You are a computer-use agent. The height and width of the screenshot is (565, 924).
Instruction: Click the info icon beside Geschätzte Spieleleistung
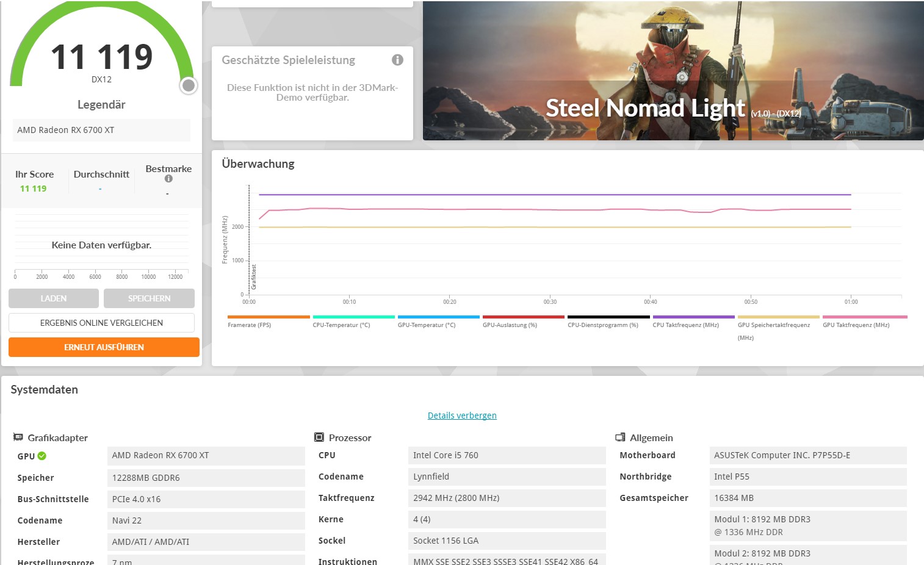point(397,60)
